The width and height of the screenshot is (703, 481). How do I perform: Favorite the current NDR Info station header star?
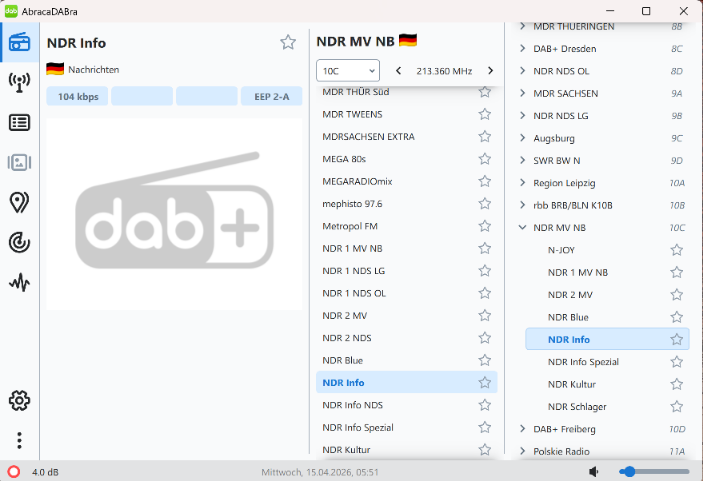pyautogui.click(x=288, y=42)
